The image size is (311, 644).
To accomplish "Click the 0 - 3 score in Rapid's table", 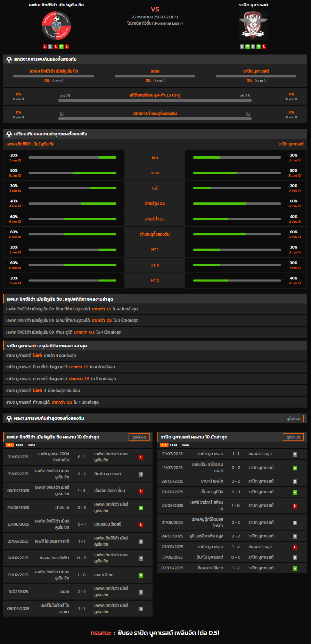I will point(236,492).
